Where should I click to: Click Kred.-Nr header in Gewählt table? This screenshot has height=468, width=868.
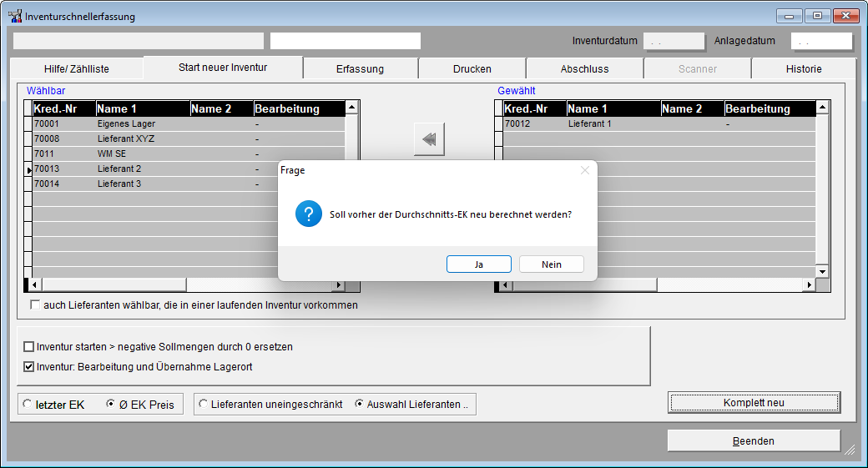(x=535, y=108)
